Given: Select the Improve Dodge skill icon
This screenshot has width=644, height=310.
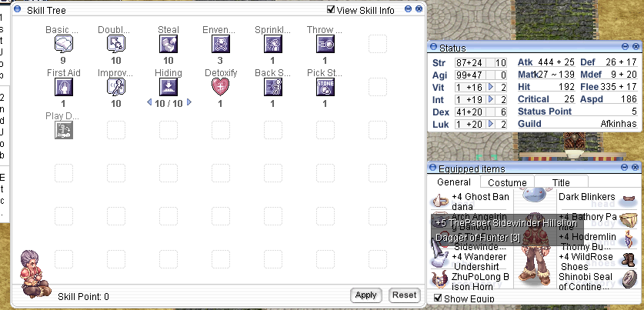Looking at the screenshot, I should pyautogui.click(x=116, y=87).
